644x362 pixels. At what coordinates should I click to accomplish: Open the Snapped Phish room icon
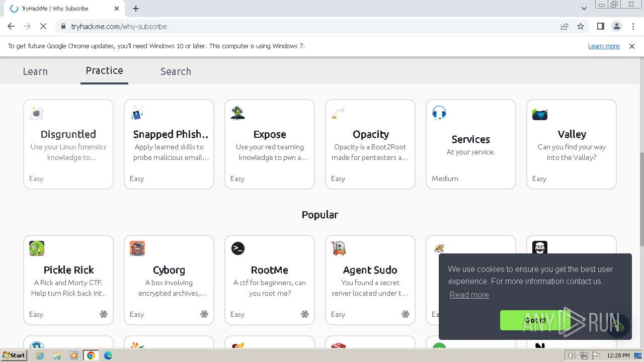(x=137, y=113)
